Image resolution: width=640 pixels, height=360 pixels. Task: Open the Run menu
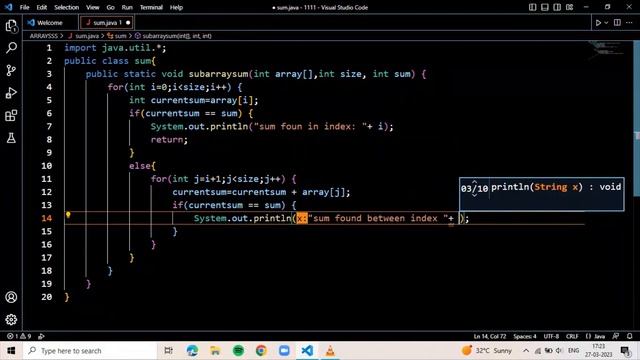pyautogui.click(x=127, y=7)
